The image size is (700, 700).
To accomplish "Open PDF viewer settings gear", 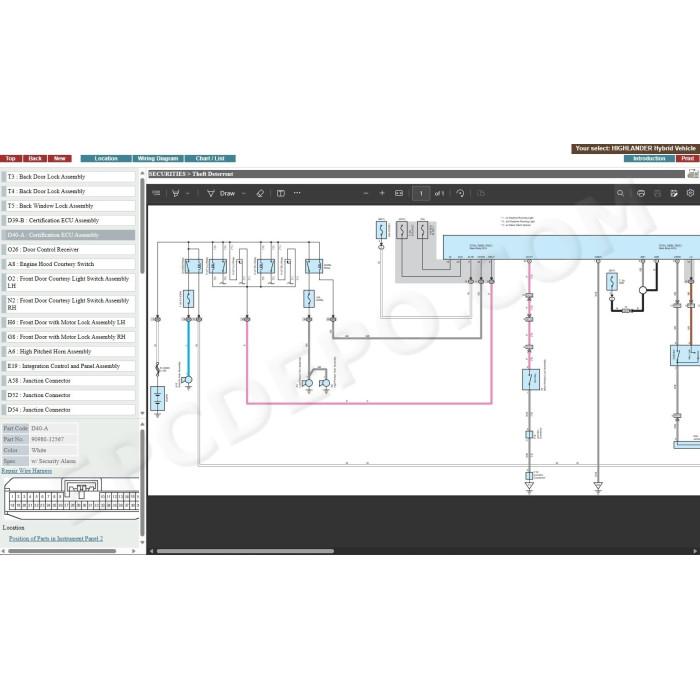I will (690, 193).
